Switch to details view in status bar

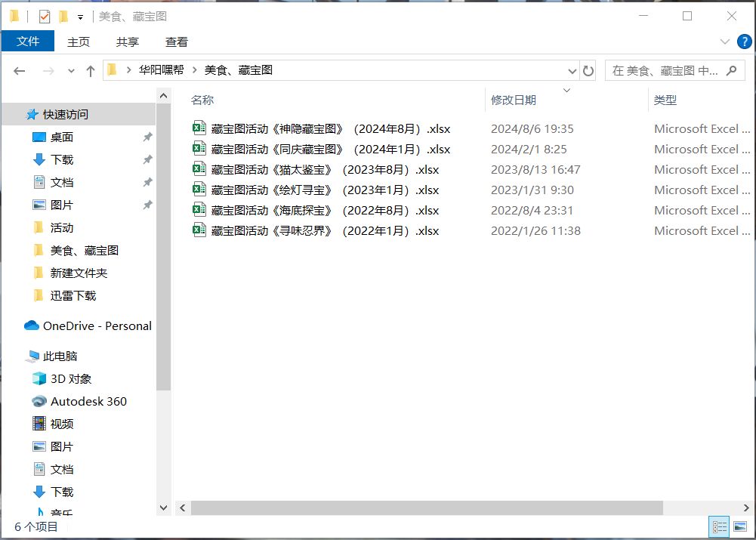[x=720, y=526]
